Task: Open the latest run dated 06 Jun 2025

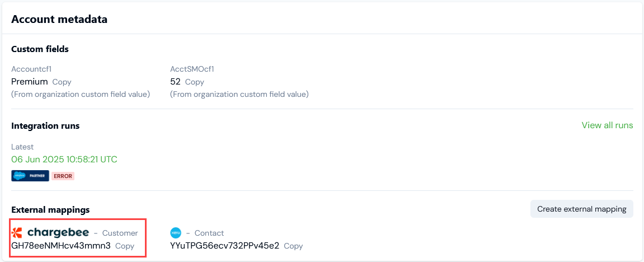Action: (64, 160)
